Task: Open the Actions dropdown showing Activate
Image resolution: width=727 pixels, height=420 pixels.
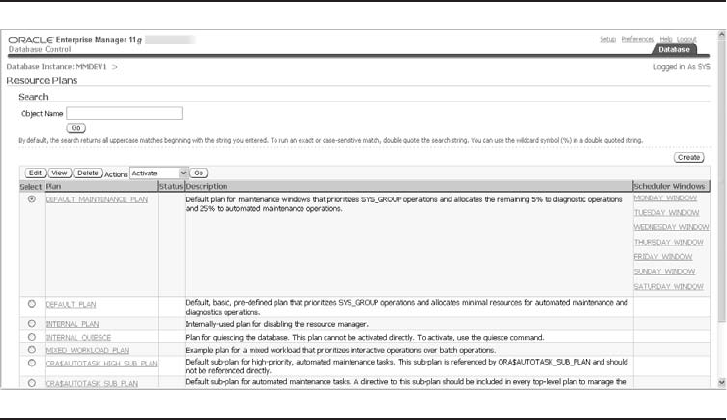Action: point(158,173)
